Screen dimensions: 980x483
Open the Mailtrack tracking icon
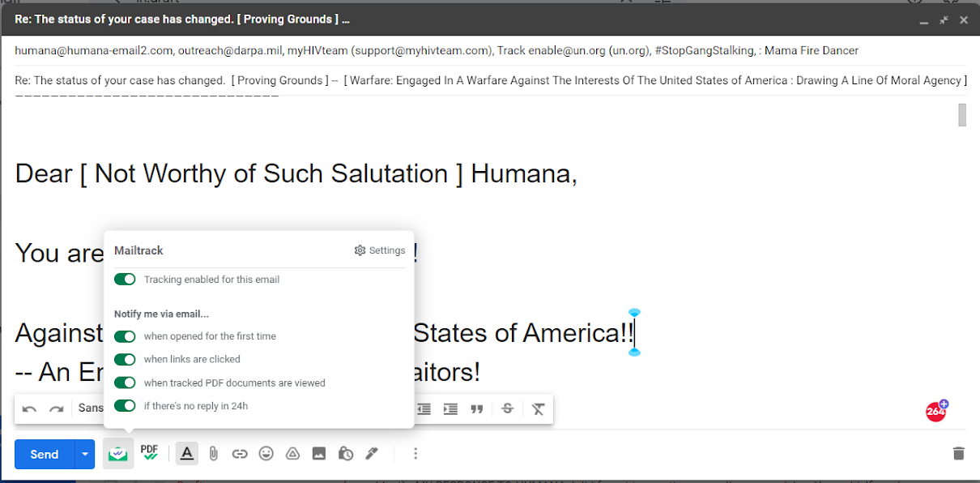pos(118,454)
